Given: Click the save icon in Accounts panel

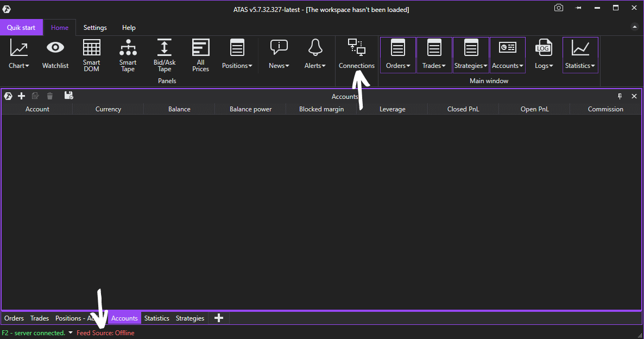Looking at the screenshot, I should tap(69, 96).
